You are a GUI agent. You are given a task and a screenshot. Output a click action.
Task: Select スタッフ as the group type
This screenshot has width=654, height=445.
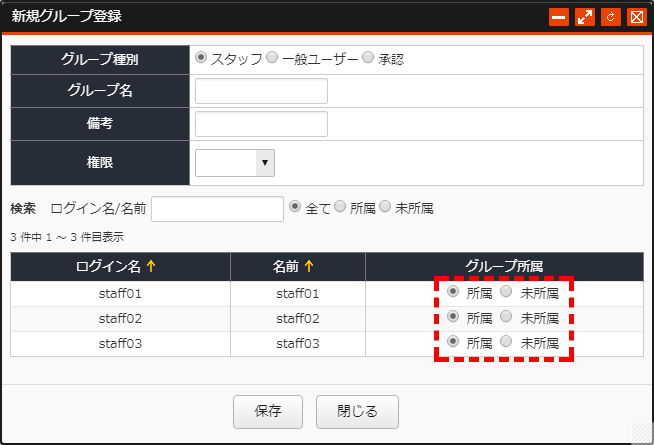pyautogui.click(x=201, y=57)
